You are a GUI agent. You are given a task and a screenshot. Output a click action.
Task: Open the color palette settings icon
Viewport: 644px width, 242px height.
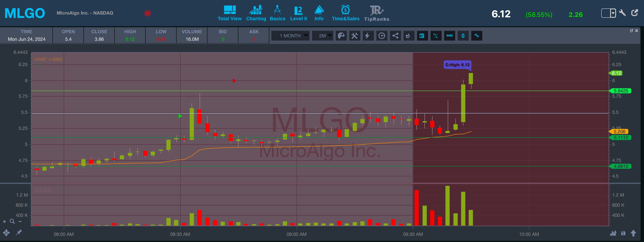coord(341,36)
